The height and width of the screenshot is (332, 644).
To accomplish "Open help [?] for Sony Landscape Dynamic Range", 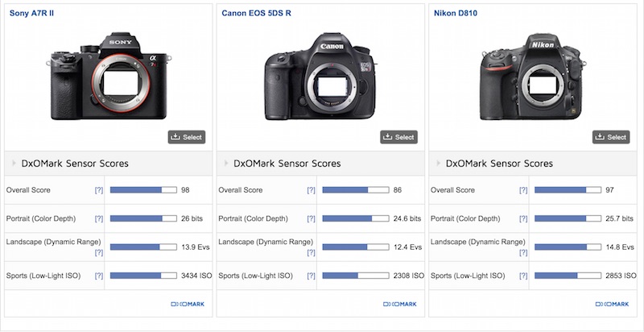I will 99,253.
